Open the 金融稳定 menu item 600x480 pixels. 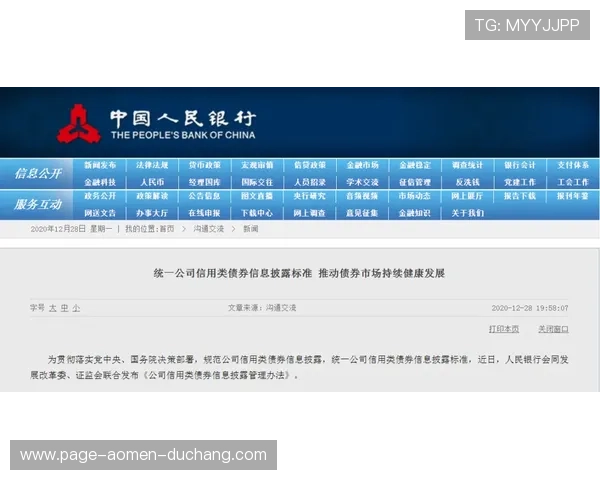(x=415, y=165)
